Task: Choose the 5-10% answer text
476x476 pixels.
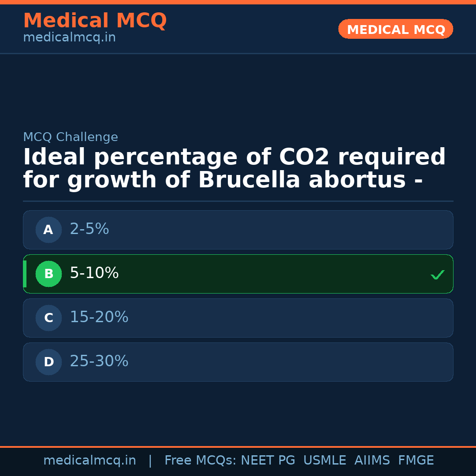Action: 94,273
